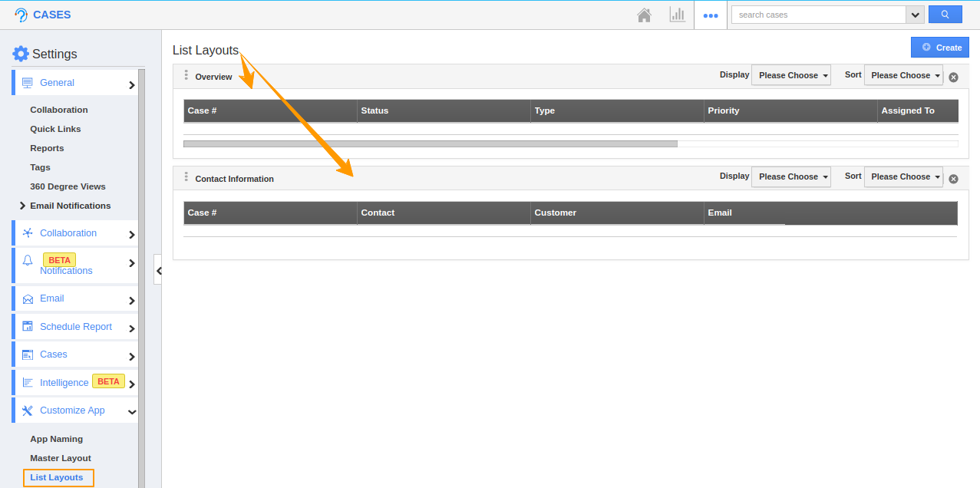
Task: Open App Naming settings
Action: 56,439
